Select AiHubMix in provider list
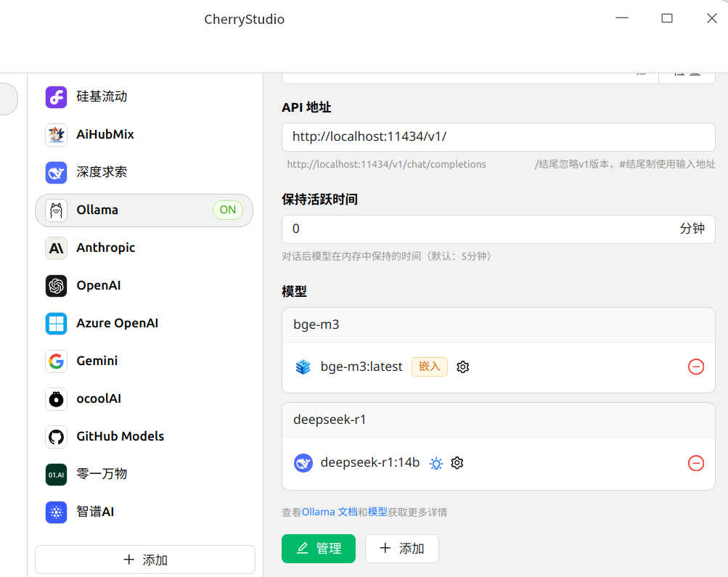 [x=144, y=134]
